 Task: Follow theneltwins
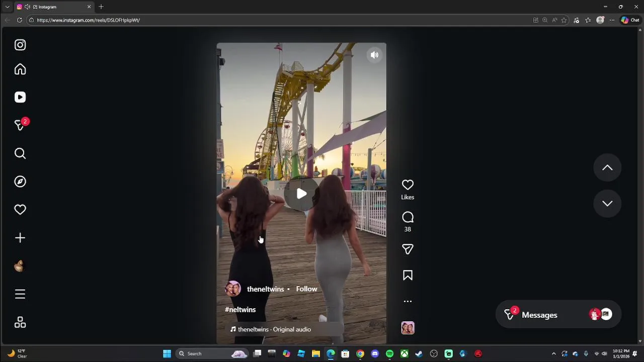tap(306, 289)
